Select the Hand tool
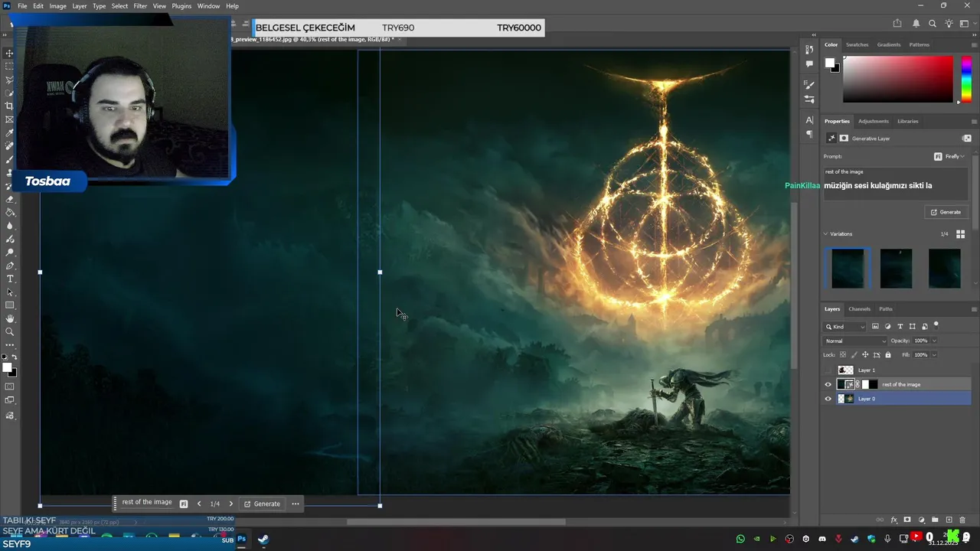The height and width of the screenshot is (551, 980). pyautogui.click(x=9, y=318)
